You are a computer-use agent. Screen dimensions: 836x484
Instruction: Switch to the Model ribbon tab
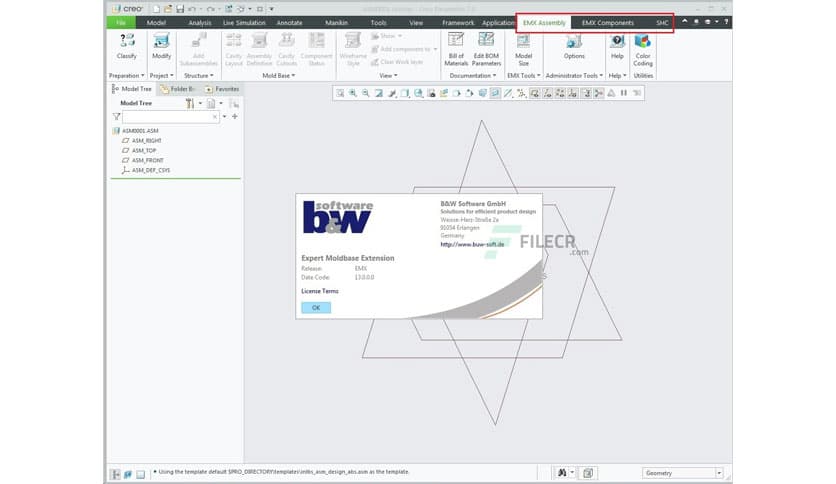156,22
